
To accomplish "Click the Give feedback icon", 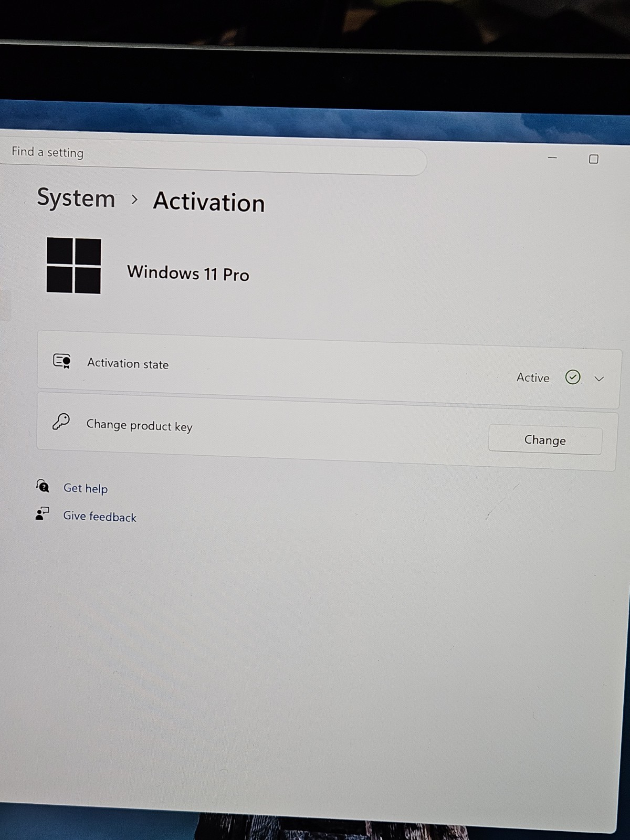I will pos(42,513).
